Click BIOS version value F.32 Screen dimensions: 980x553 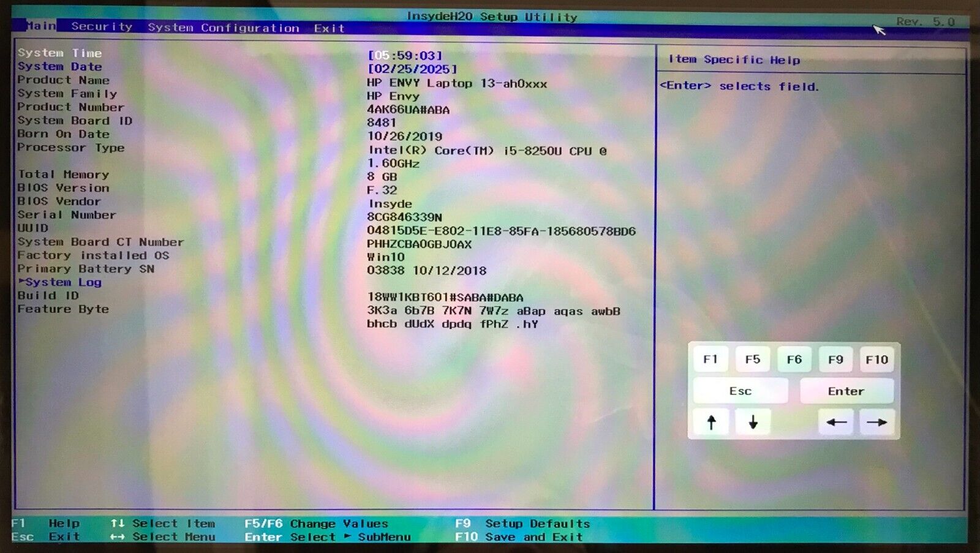(x=382, y=190)
